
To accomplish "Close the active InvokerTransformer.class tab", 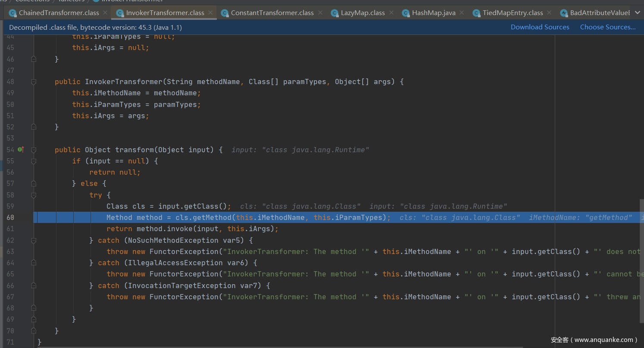I will point(210,13).
